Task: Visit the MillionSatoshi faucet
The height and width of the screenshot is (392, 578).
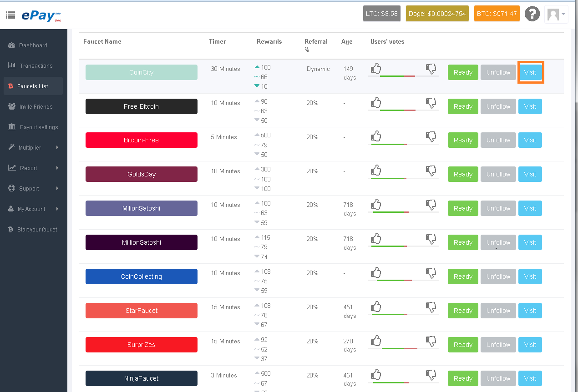Action: pyautogui.click(x=530, y=242)
